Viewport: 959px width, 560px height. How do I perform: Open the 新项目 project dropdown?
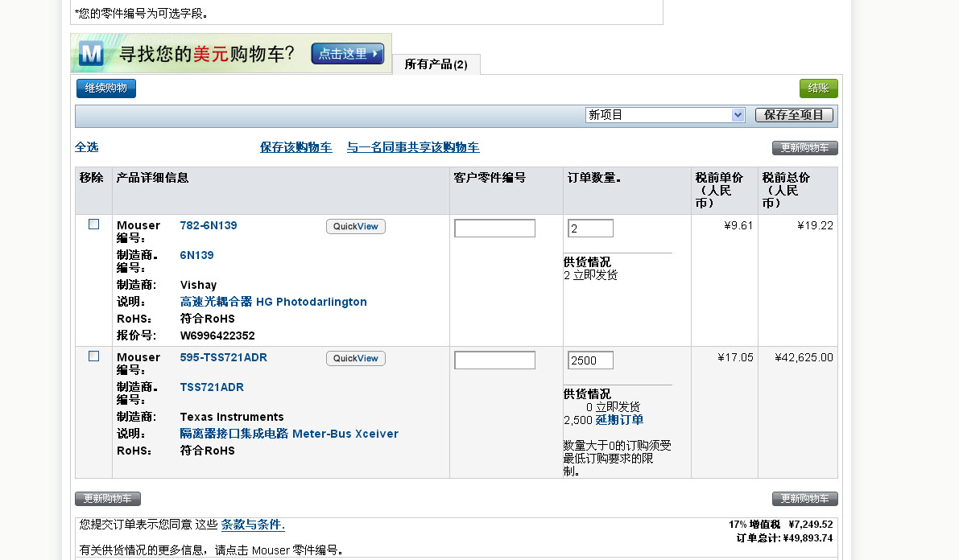pos(665,115)
